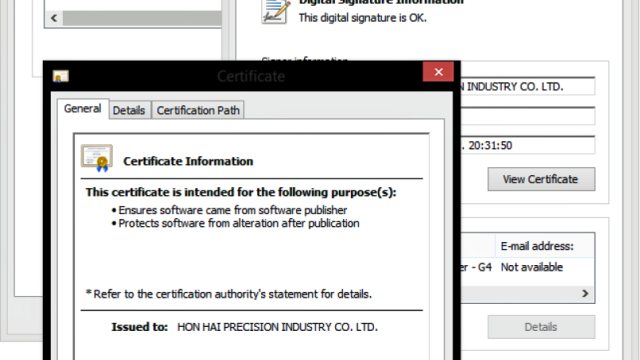The height and width of the screenshot is (360, 640).
Task: Open the Certification Path tab
Action: pyautogui.click(x=198, y=110)
